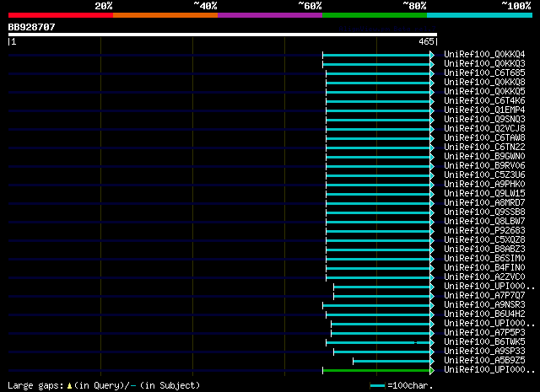The height and width of the screenshot is (392, 540).
Task: Open hit UniRef100_Q0KKQ4
Action: pos(484,55)
